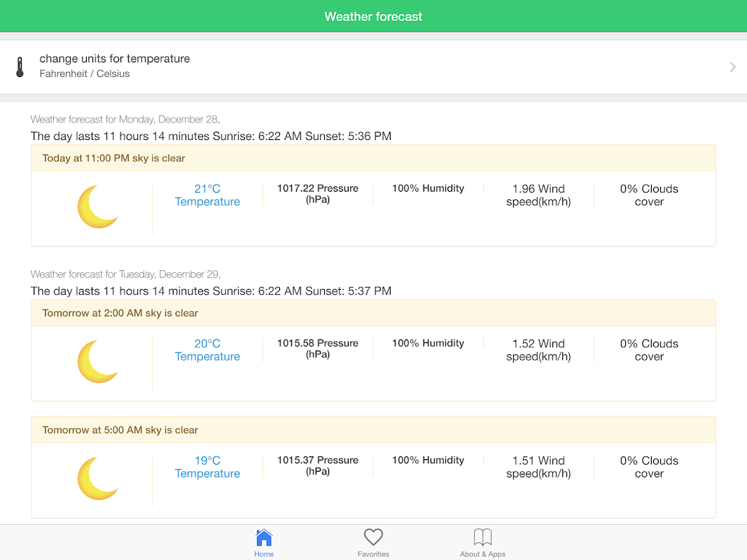Click the moon icon for 2:00 AM
Image resolution: width=747 pixels, height=560 pixels.
coord(97,362)
